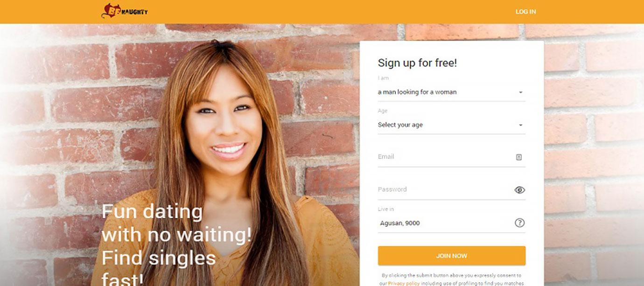The height and width of the screenshot is (286, 644).
Task: Click the 'Live in' field label
Action: 385,209
